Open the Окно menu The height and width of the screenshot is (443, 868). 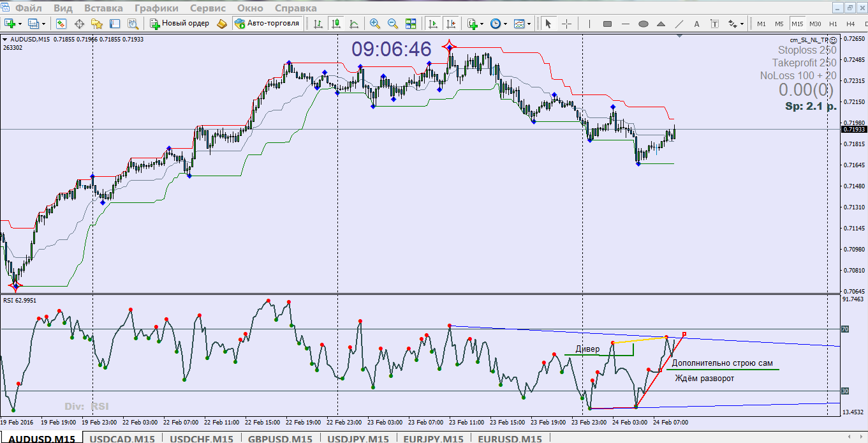tap(250, 8)
